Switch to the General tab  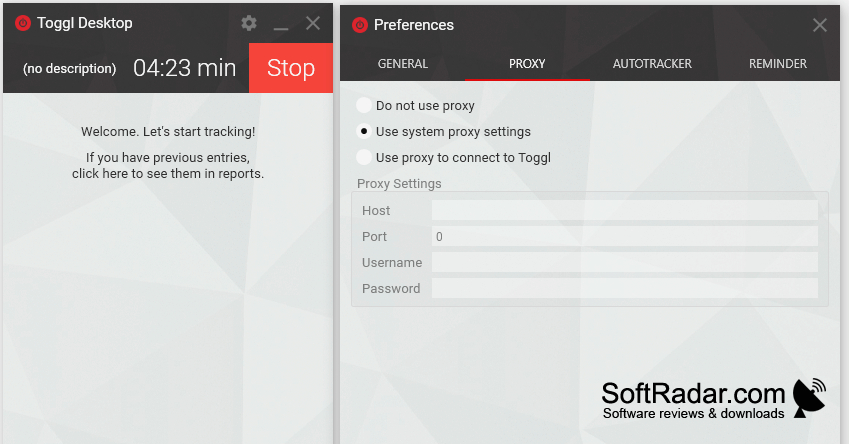point(402,64)
